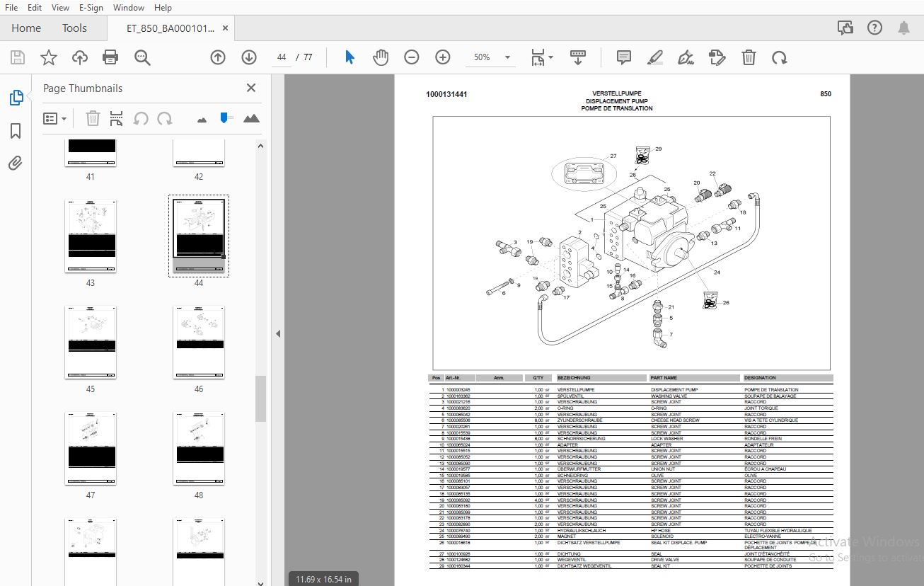The height and width of the screenshot is (586, 924).
Task: Close the ET_850 document tab
Action: click(226, 28)
